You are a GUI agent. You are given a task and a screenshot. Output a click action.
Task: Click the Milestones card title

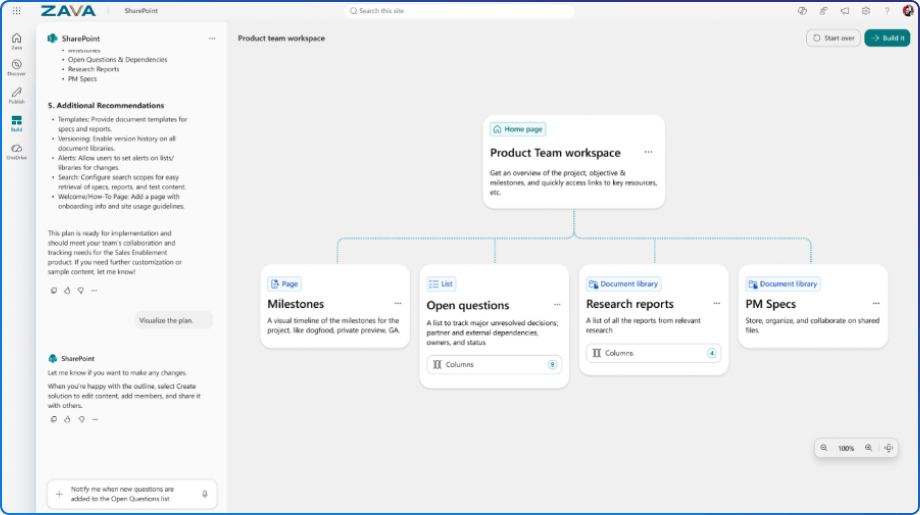(296, 304)
